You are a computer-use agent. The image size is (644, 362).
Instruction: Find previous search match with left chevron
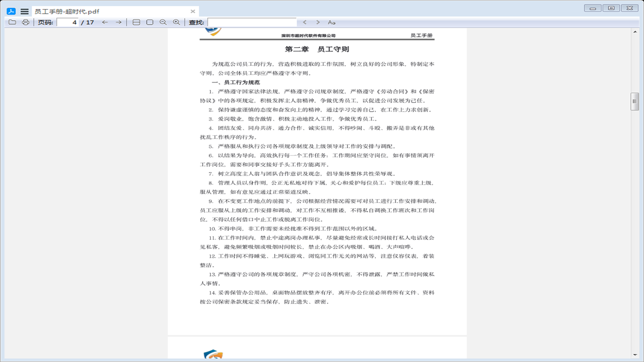coord(304,22)
